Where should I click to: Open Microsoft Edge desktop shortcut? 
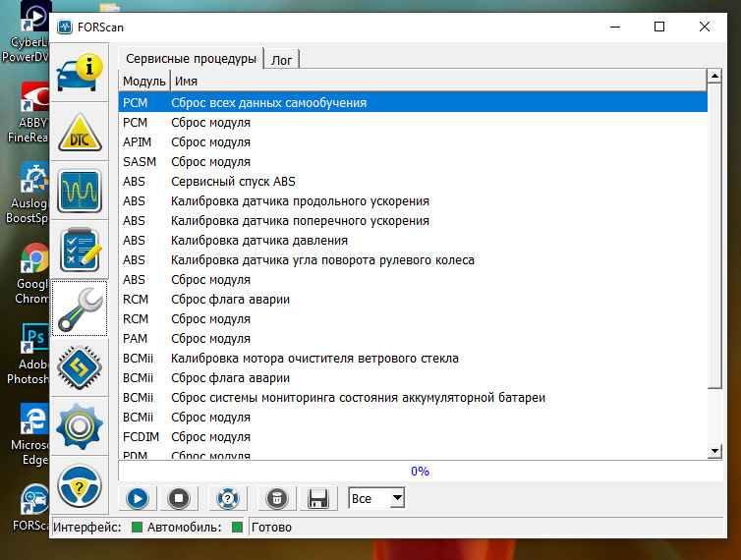pos(30,434)
